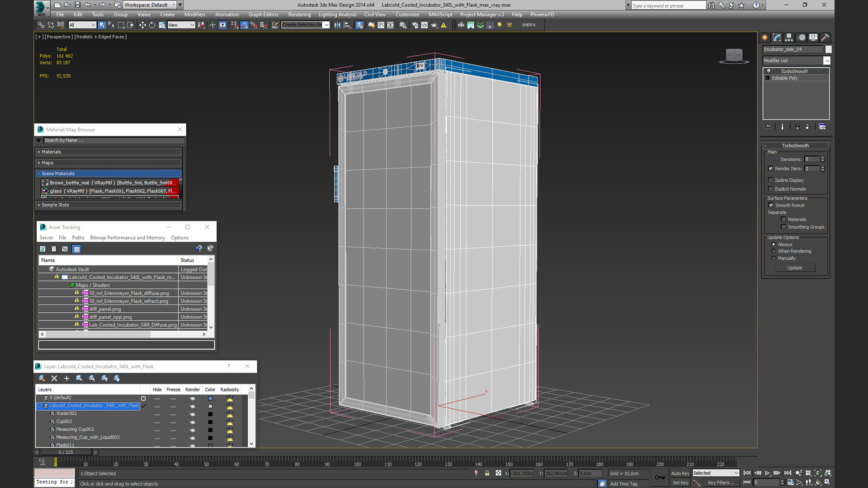Check Separate by Materials
The image size is (868, 488).
783,220
